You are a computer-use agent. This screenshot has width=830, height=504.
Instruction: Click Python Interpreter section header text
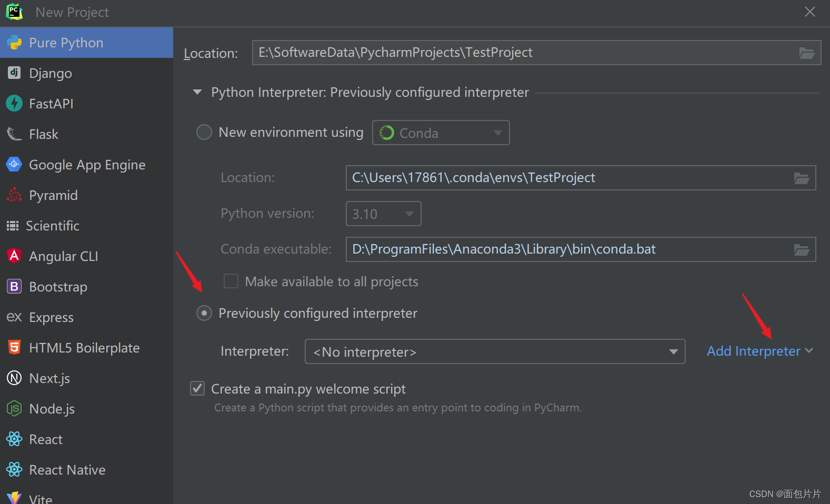point(370,93)
